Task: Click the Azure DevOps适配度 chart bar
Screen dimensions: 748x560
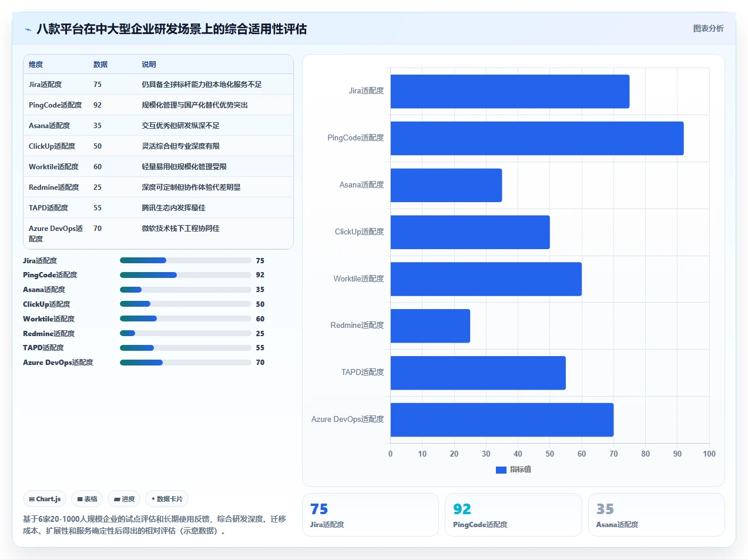Action: pos(502,420)
